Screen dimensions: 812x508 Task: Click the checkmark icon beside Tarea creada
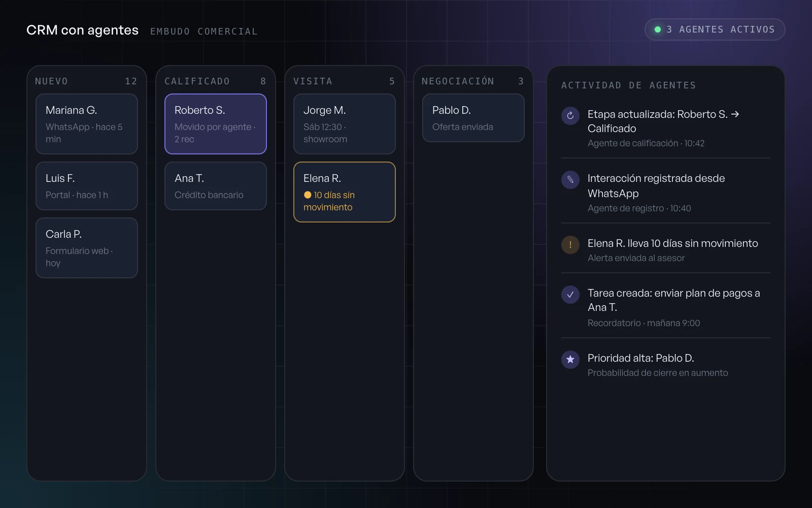[570, 294]
